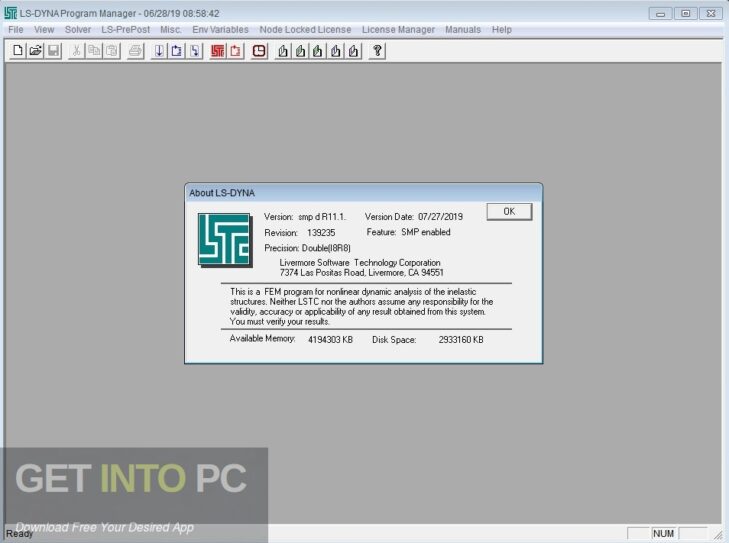
Task: Click the New file toolbar icon
Action: click(x=17, y=51)
